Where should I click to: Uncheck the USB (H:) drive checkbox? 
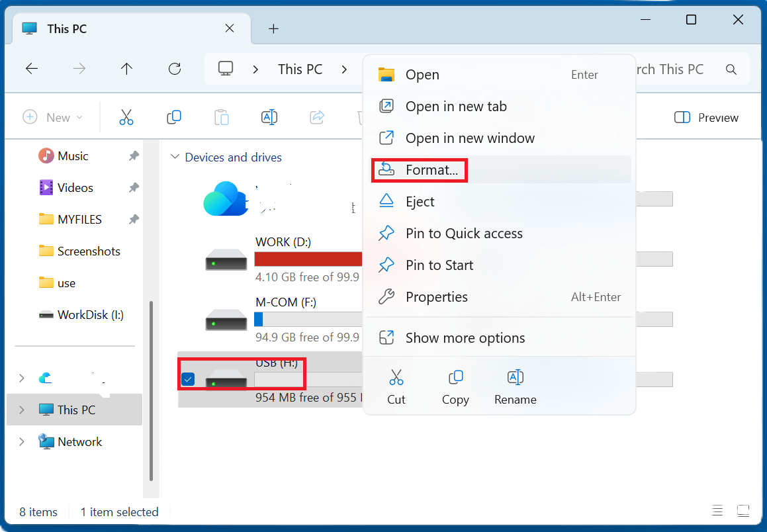pyautogui.click(x=188, y=379)
